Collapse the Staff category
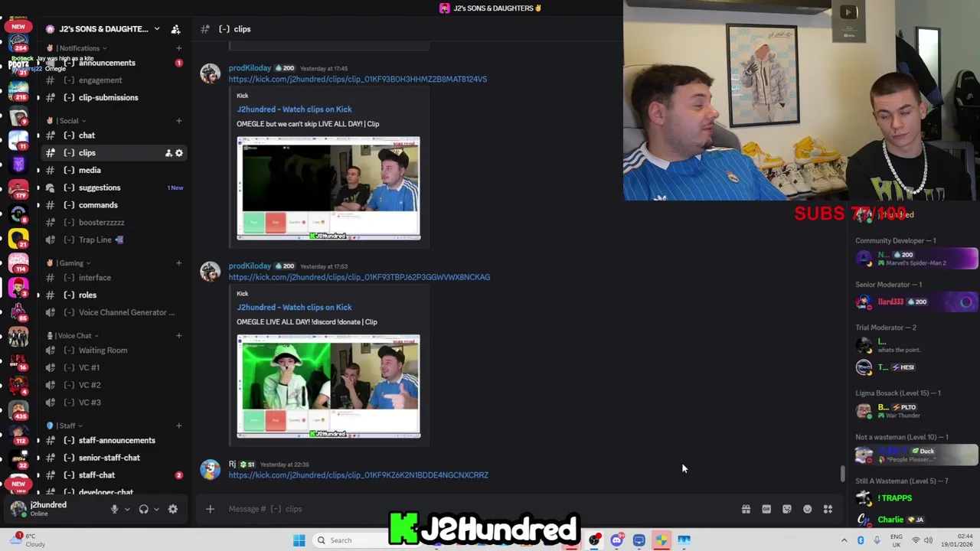Screen dimensions: 980x551 point(66,425)
